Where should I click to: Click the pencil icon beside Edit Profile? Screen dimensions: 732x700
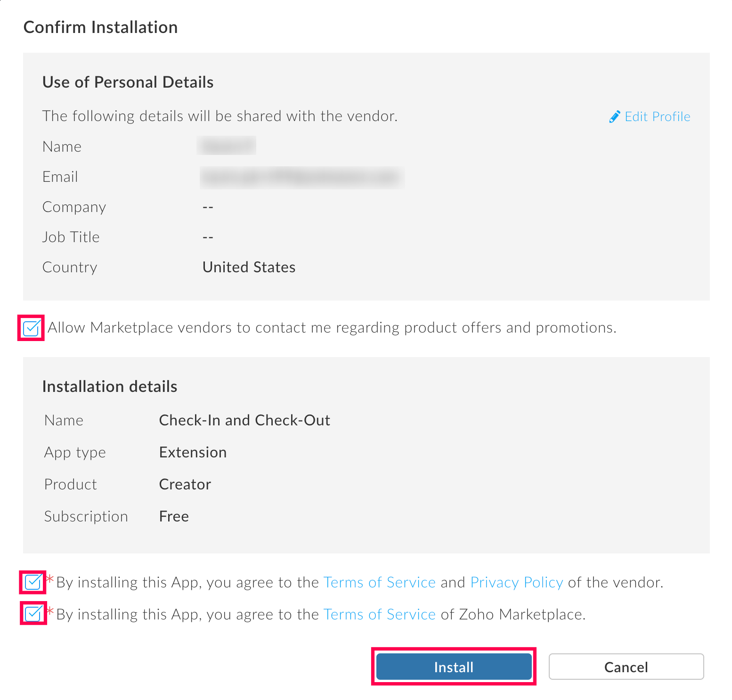(614, 116)
